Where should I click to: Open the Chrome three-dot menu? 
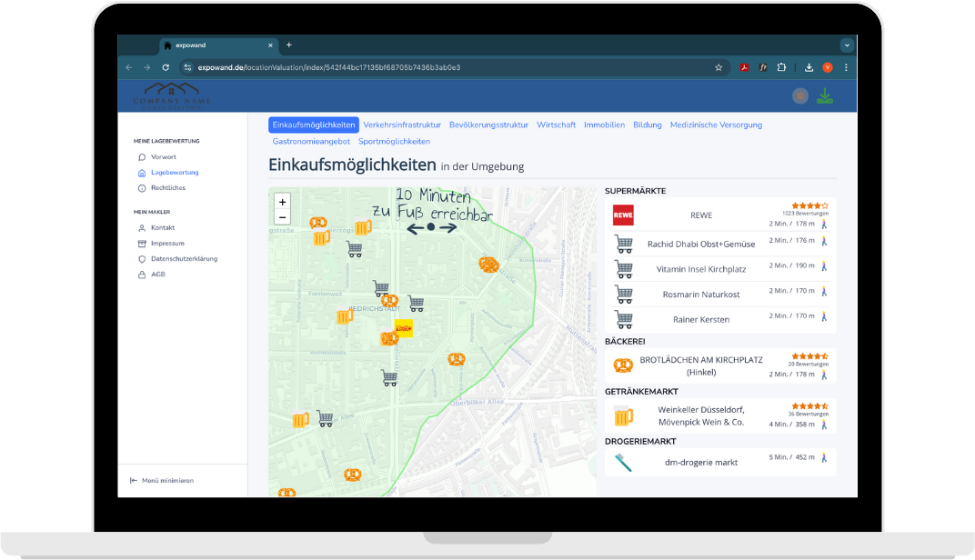[x=847, y=67]
